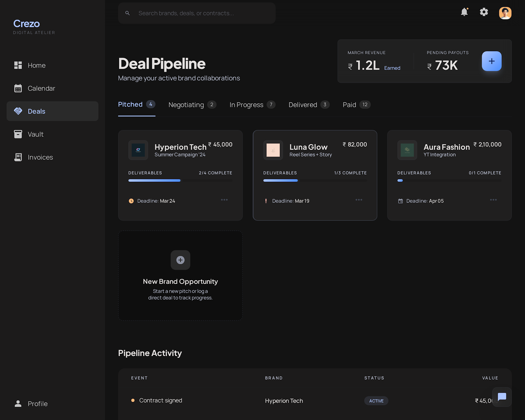
Task: Open the Deals section in the sidebar
Action: (x=36, y=111)
